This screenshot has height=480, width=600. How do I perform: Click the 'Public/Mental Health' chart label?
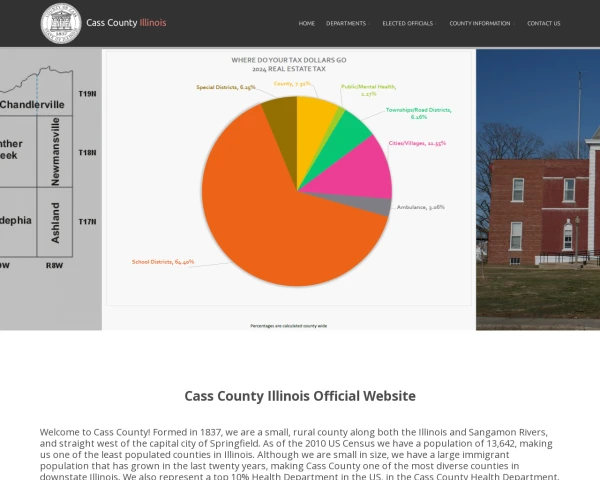(368, 90)
